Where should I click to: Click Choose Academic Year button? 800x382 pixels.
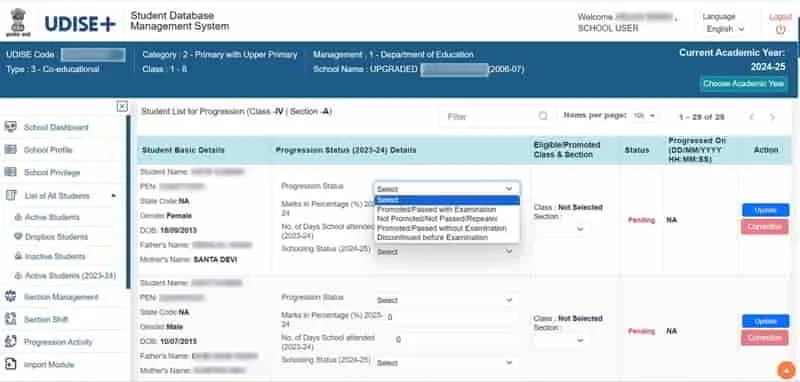[743, 84]
